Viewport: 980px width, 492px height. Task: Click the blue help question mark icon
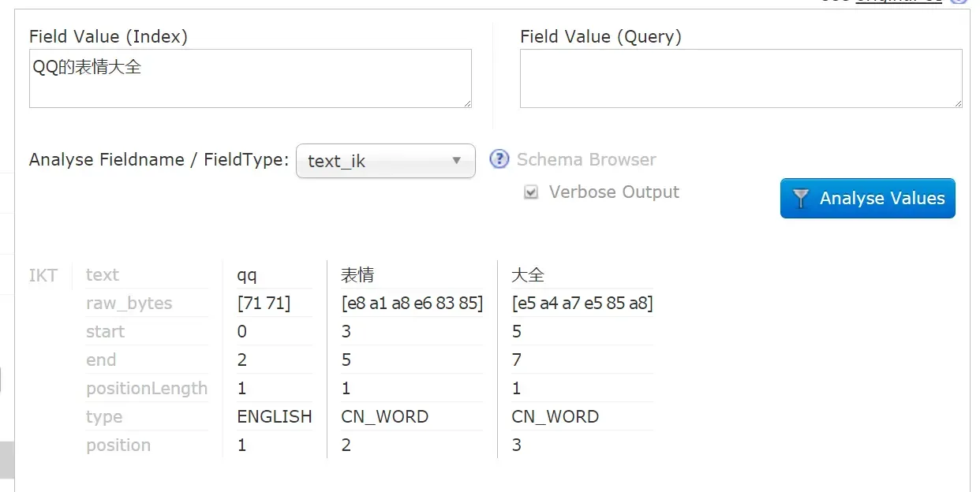click(x=499, y=159)
